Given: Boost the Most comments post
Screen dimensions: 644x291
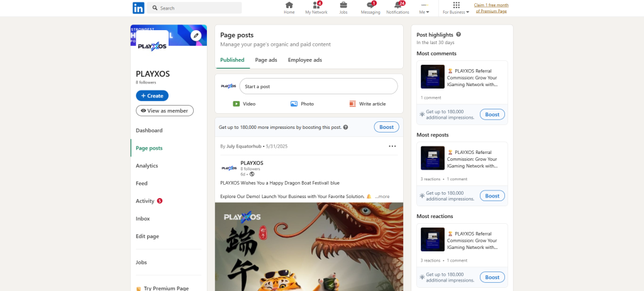Looking at the screenshot, I should pos(492,114).
